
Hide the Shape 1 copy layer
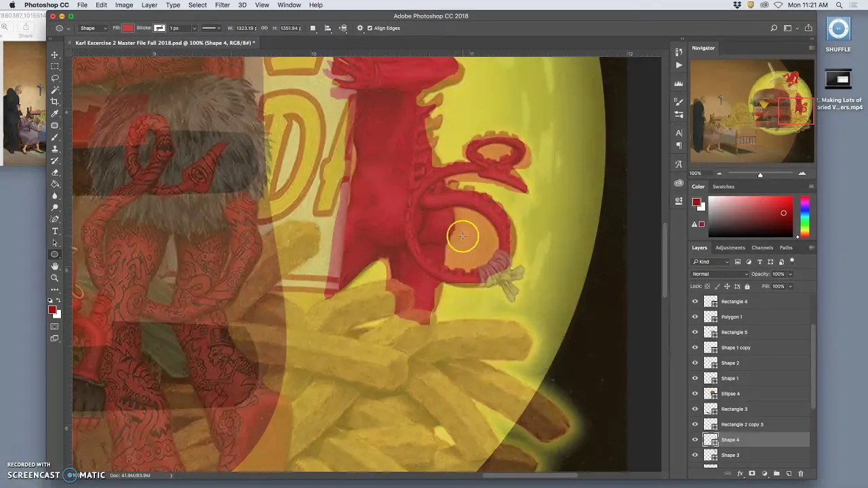coord(694,348)
